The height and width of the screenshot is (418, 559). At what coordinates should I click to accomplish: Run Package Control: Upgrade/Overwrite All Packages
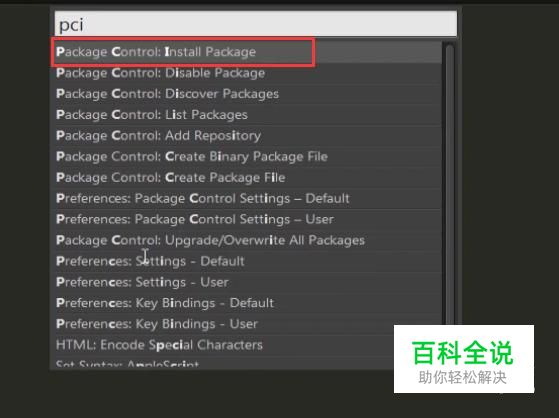(x=248, y=240)
